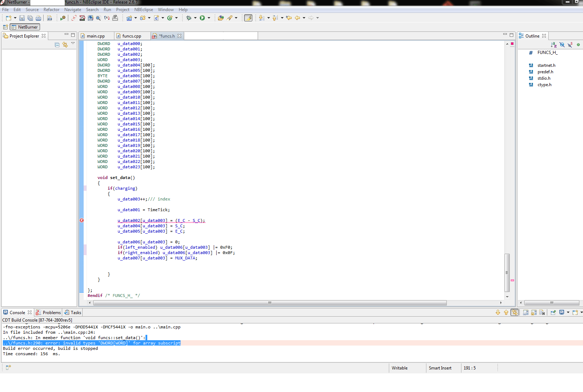Viewport: 583px width, 392px height.
Task: Open the Debug configurations dropdown arrow
Action: pos(195,18)
